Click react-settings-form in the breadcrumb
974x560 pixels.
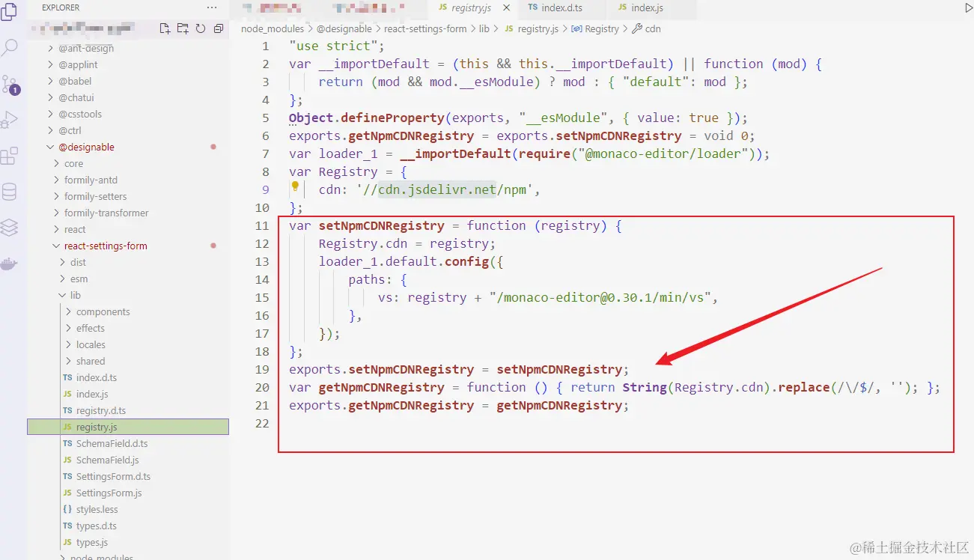[x=425, y=28]
